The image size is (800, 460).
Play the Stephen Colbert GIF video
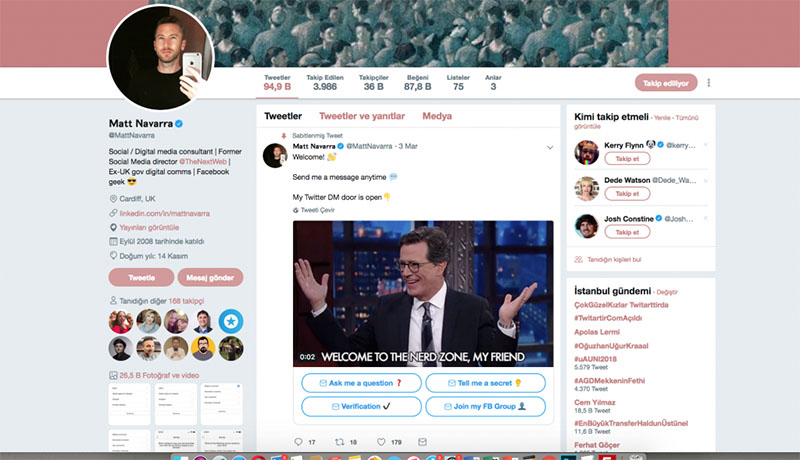click(423, 294)
